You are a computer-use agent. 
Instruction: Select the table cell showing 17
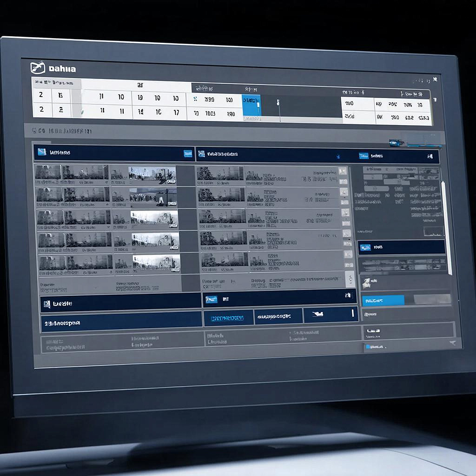click(176, 112)
